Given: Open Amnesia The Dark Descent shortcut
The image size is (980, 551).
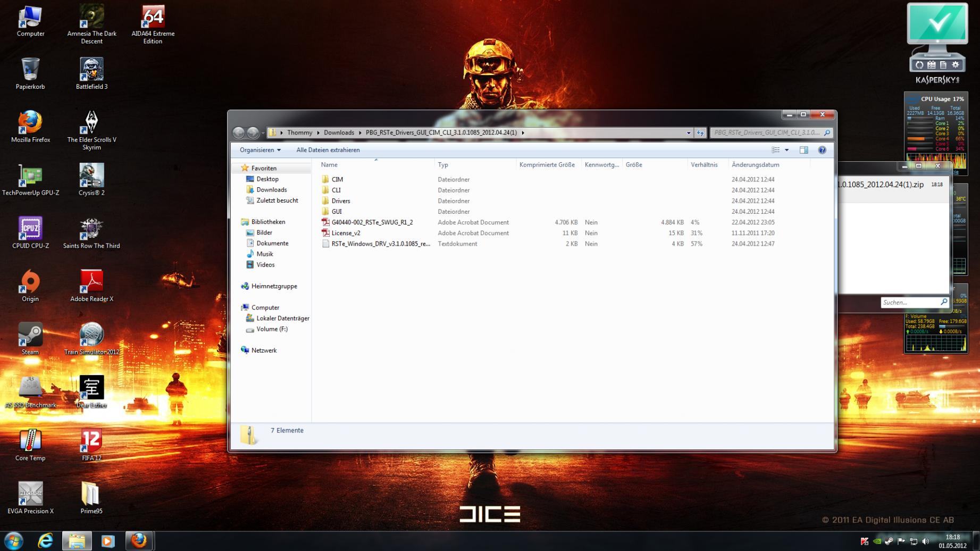Looking at the screenshot, I should [91, 24].
